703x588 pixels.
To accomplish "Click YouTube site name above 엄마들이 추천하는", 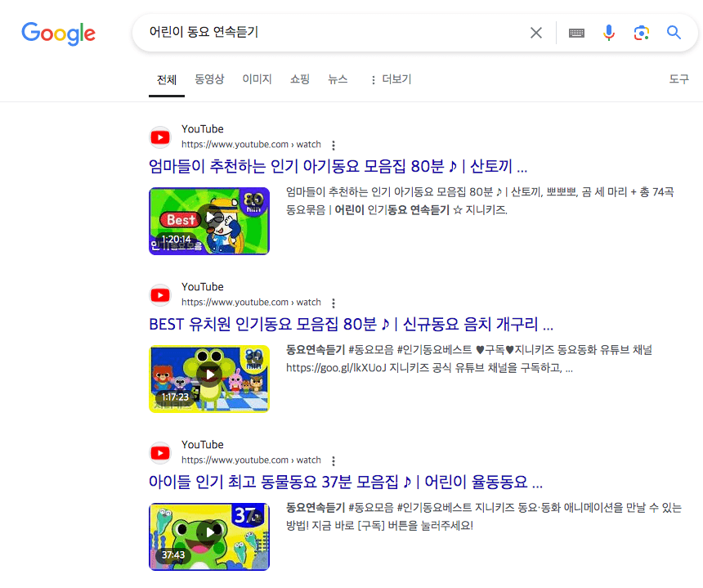I will click(x=203, y=129).
